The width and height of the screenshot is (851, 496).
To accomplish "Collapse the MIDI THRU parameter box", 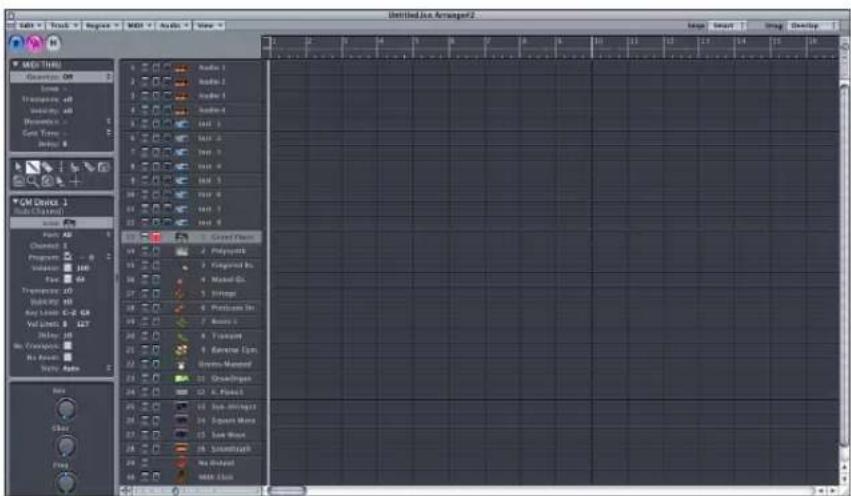I will [15, 65].
